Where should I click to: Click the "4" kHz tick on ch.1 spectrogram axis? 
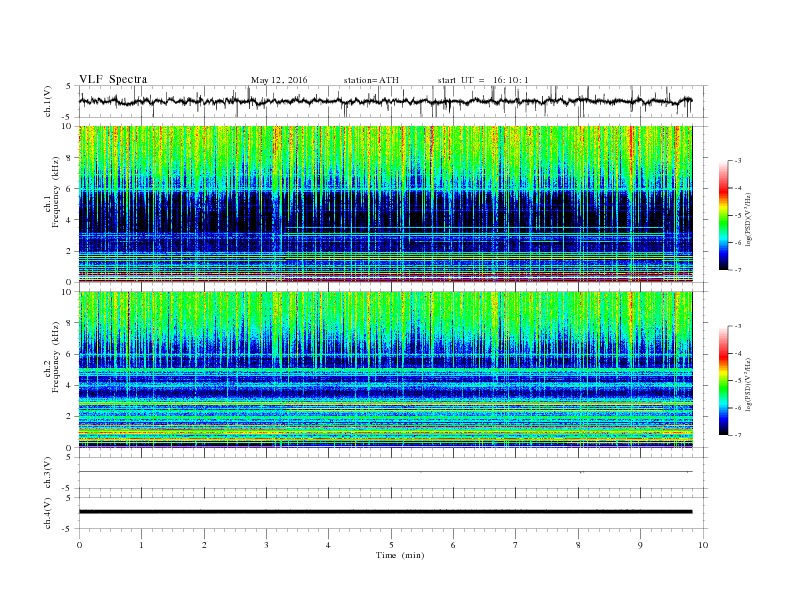tap(69, 220)
